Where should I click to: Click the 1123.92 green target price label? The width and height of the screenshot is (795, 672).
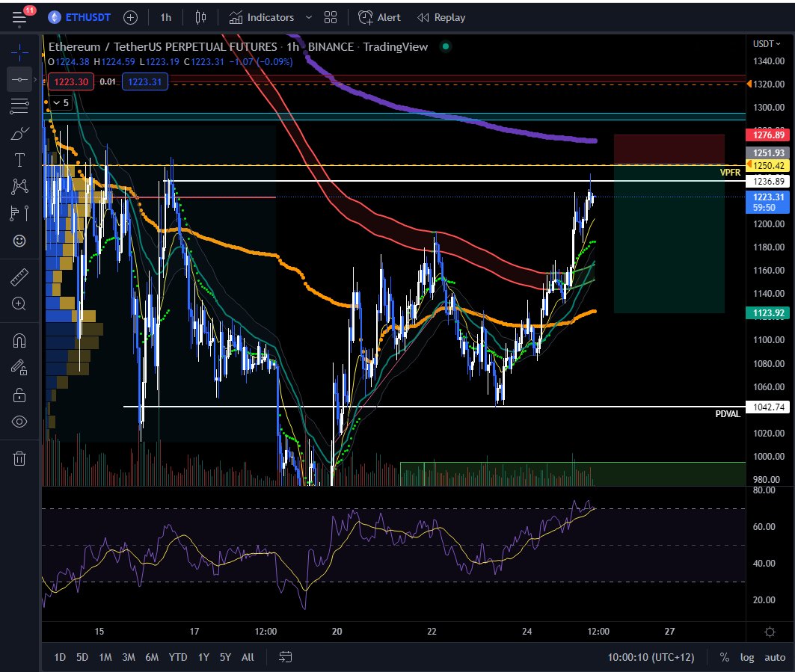click(x=768, y=312)
